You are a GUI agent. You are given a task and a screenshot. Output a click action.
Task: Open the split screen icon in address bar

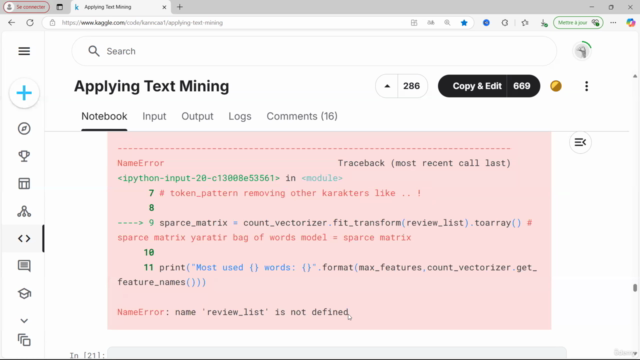pyautogui.click(x=414, y=23)
